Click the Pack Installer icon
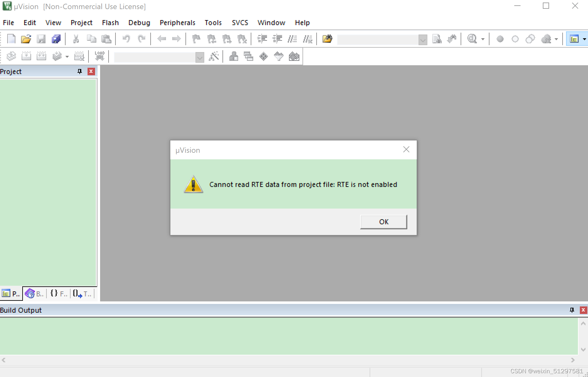The height and width of the screenshot is (377, 588). pyautogui.click(x=294, y=56)
